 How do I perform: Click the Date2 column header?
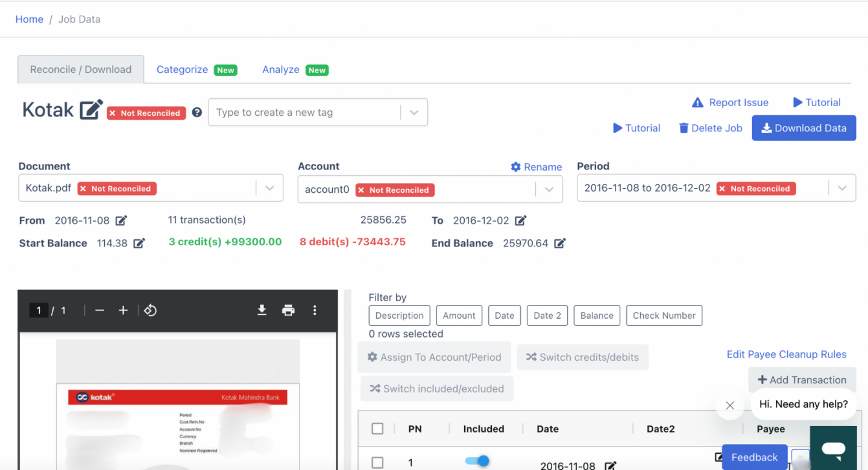pyautogui.click(x=661, y=429)
